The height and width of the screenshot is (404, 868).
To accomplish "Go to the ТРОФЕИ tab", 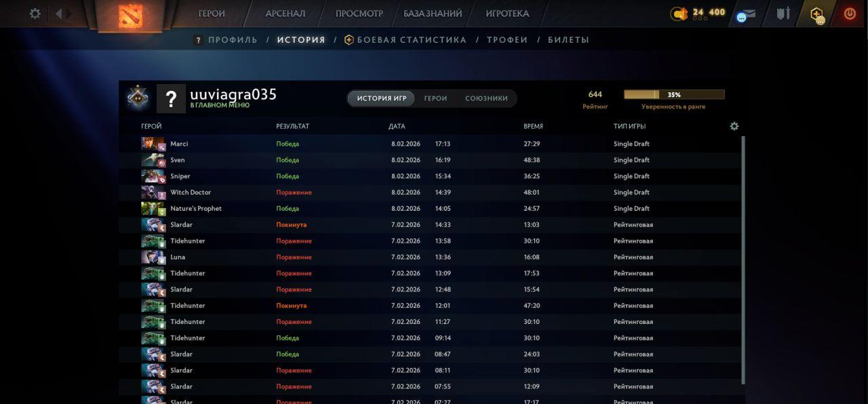I will (507, 40).
